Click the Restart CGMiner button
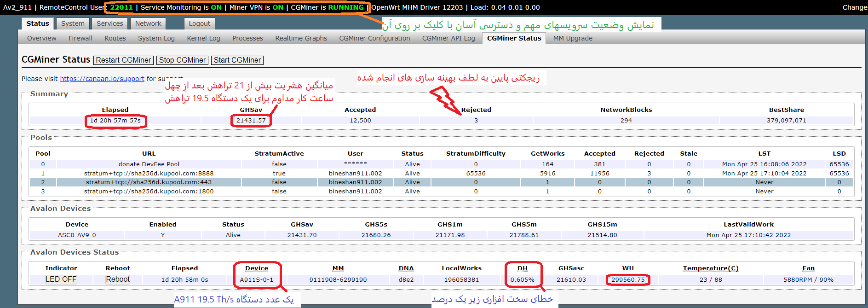868x308 pixels. pos(123,60)
